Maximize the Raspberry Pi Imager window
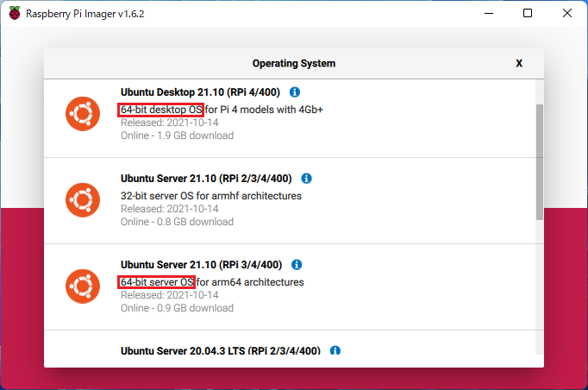588x390 pixels. tap(528, 14)
